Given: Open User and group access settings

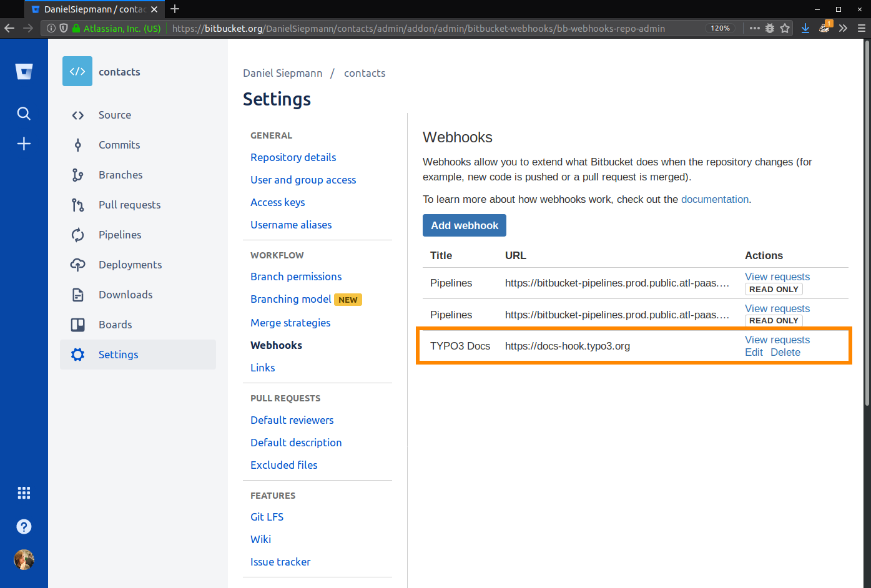Looking at the screenshot, I should tap(303, 180).
